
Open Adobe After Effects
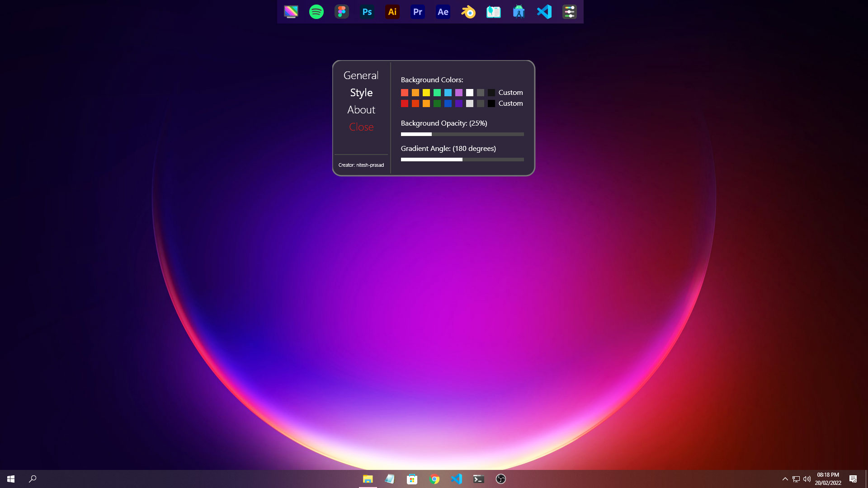(x=443, y=11)
